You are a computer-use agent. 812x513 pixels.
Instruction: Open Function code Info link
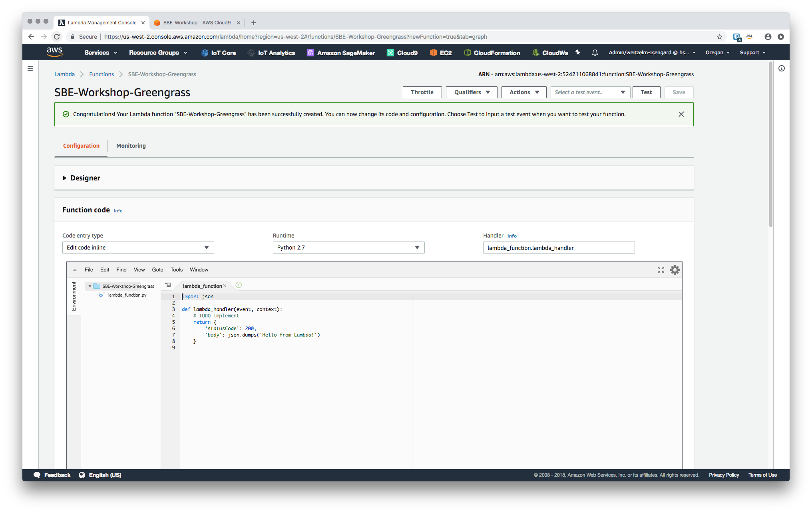click(118, 211)
